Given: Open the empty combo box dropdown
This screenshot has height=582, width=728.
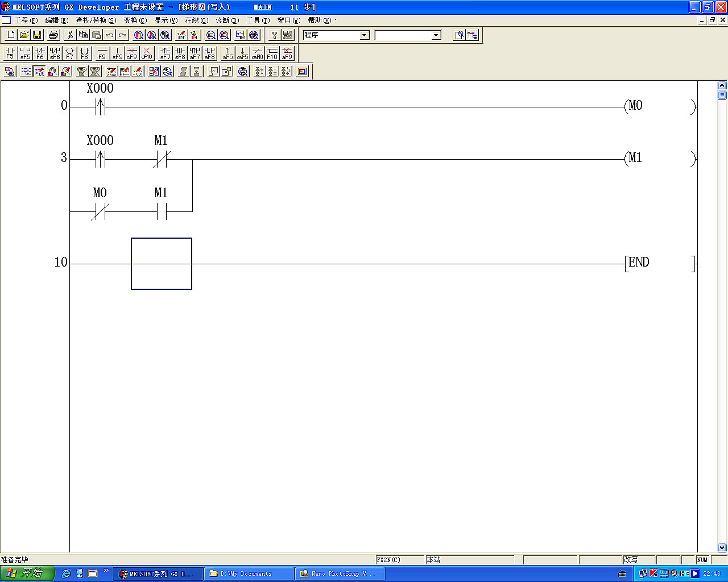Looking at the screenshot, I should (x=436, y=35).
